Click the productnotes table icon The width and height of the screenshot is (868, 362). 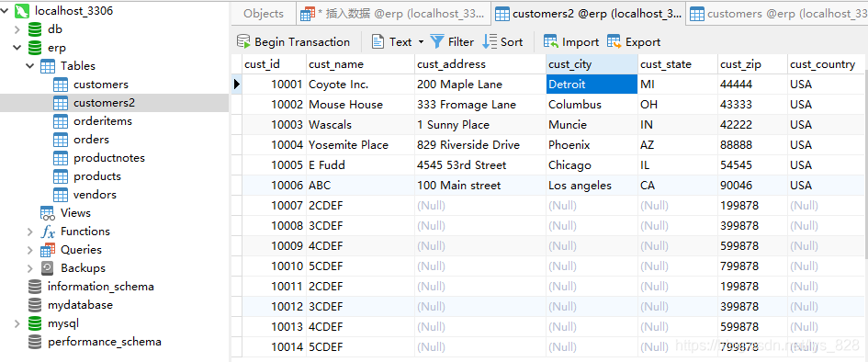pyautogui.click(x=61, y=158)
